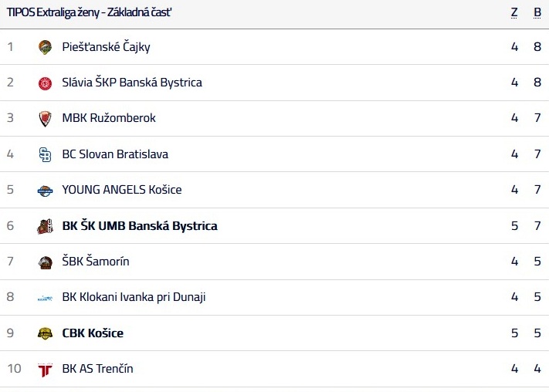Screen dimensions: 549x392
Task: Select the BC Slovan Bratislava team name
Action: (115, 154)
